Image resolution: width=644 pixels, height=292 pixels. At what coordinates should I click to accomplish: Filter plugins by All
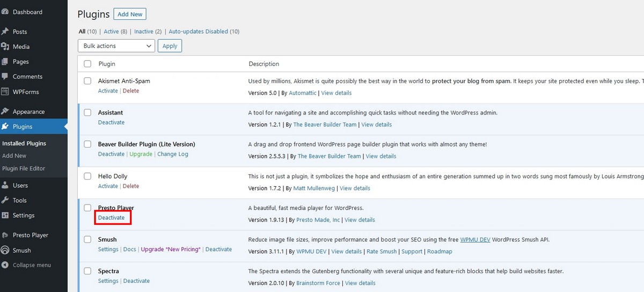tap(82, 32)
